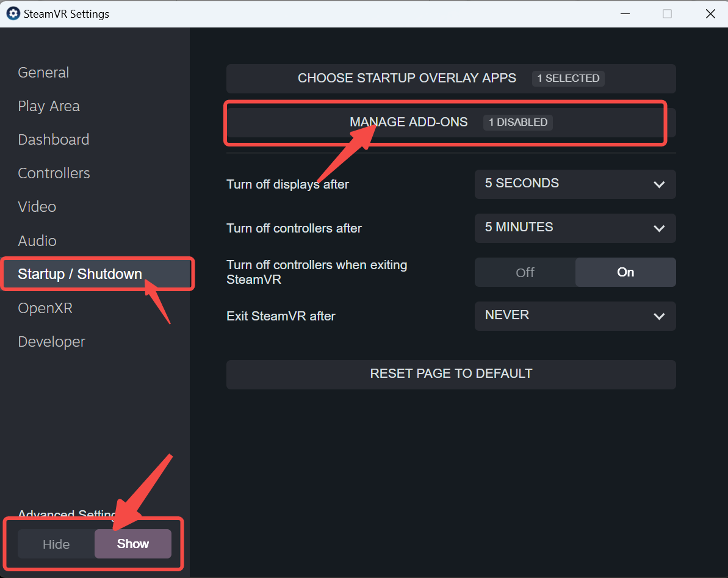Select the Audio settings tab
728x578 pixels.
coord(37,240)
